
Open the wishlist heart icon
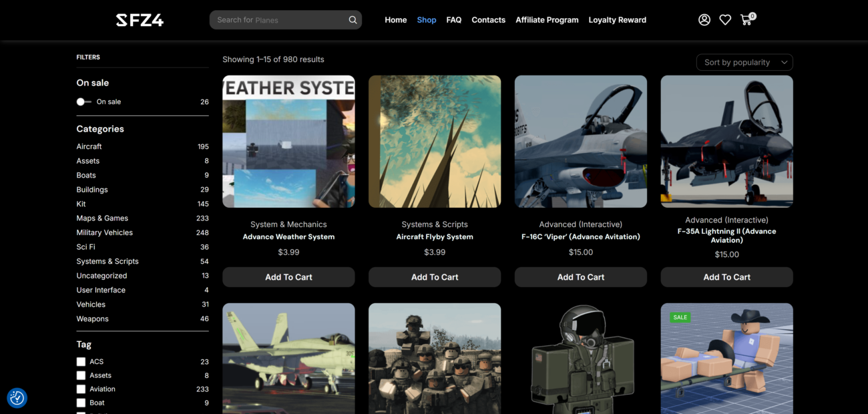[725, 20]
